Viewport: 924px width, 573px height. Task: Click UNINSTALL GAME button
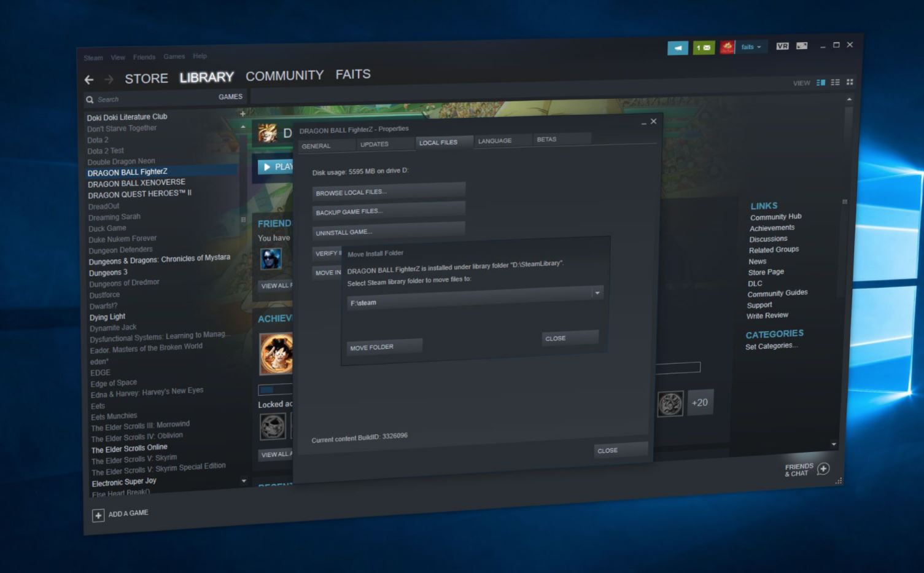point(389,231)
